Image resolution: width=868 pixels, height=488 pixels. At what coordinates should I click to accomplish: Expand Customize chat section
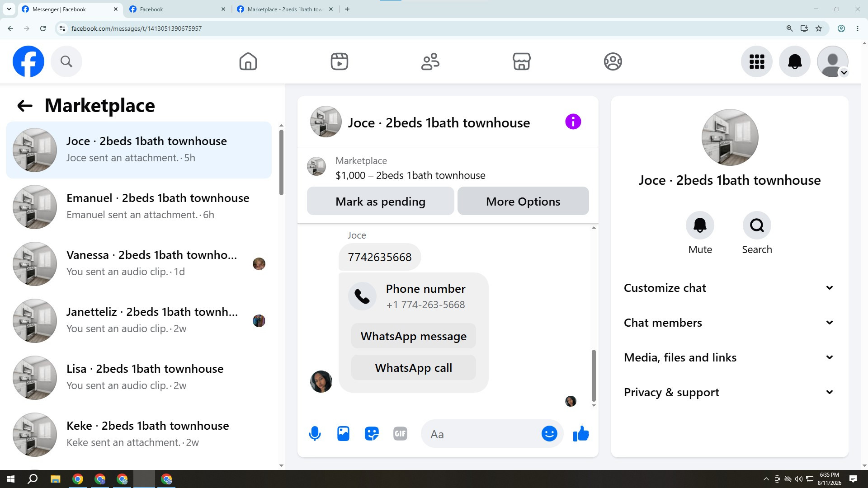(x=729, y=288)
